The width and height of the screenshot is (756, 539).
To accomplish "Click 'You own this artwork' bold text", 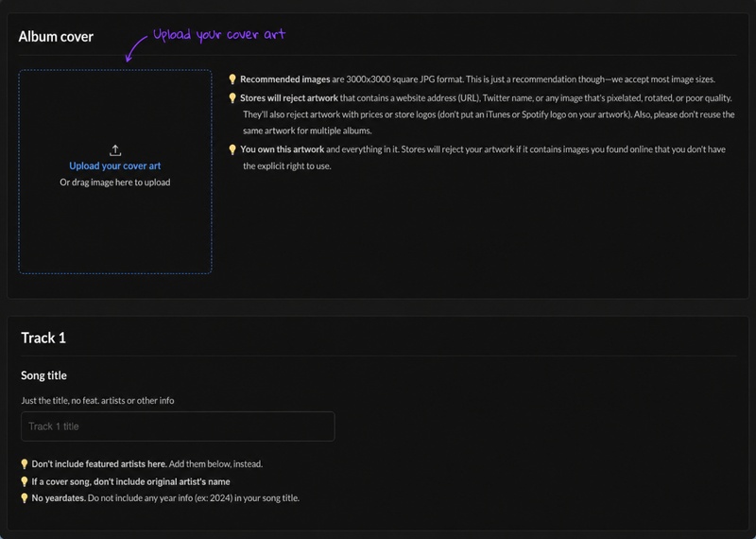I will 282,149.
